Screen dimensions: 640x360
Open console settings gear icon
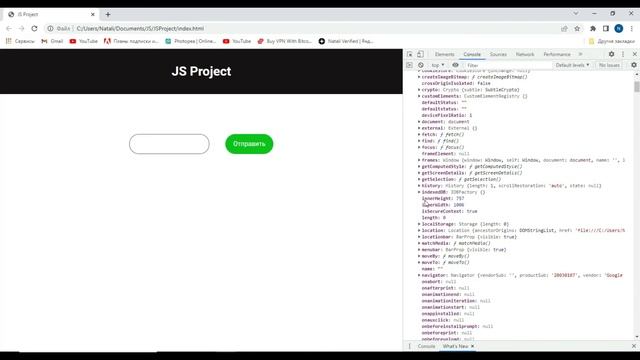pos(634,65)
